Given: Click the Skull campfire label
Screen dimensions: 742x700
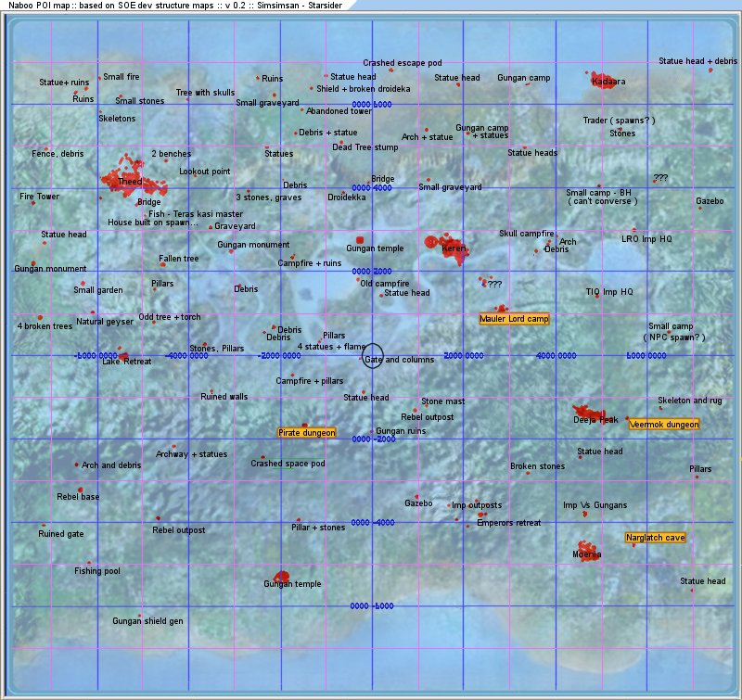Looking at the screenshot, I should [x=527, y=234].
